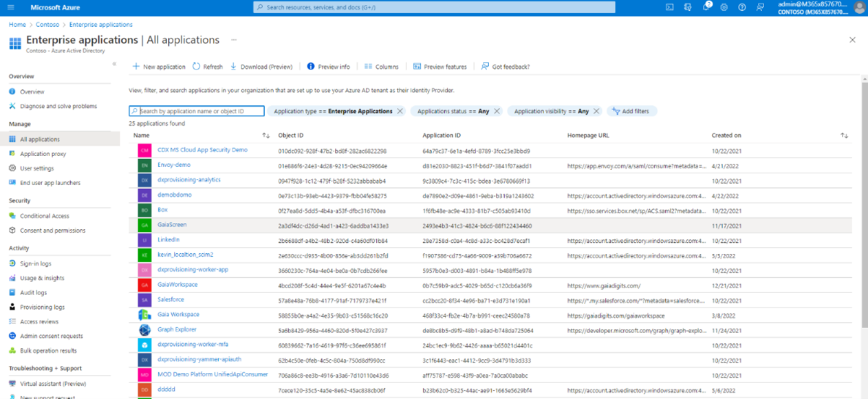Click Download (Preview)

pos(261,67)
